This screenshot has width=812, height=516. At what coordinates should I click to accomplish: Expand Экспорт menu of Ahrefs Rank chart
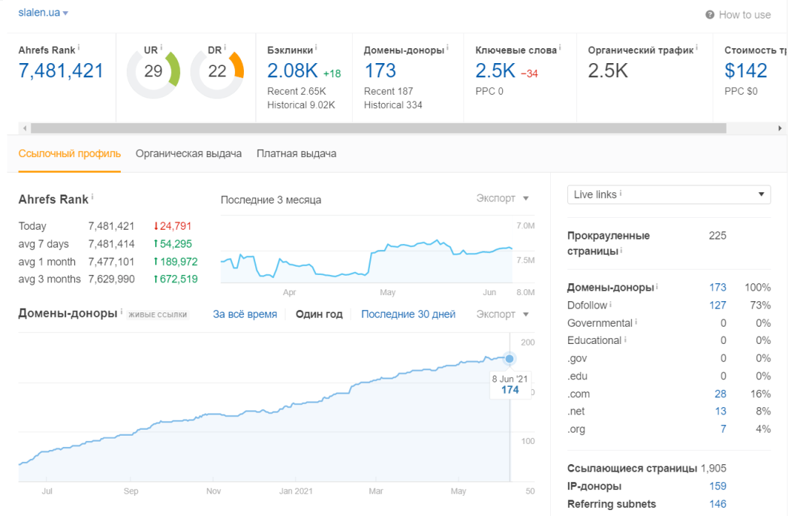(x=502, y=198)
